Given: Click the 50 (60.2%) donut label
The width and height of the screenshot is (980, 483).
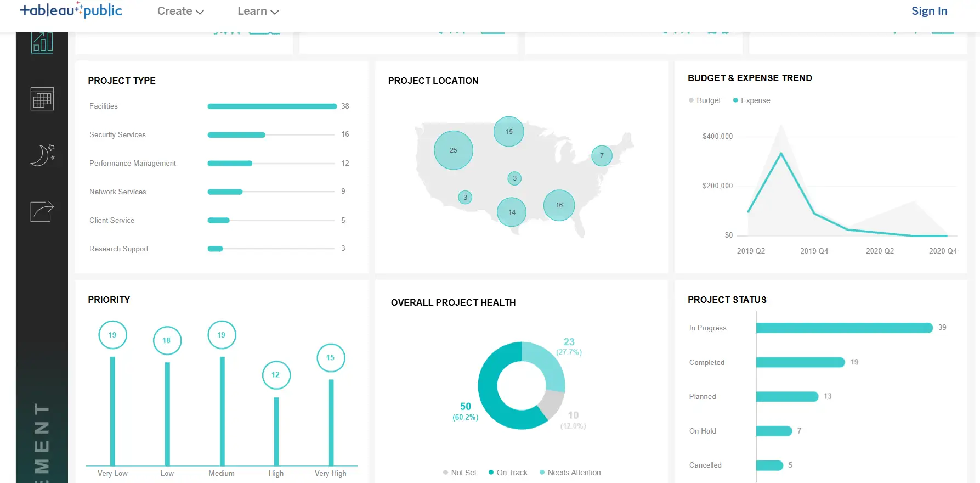Looking at the screenshot, I should 466,411.
